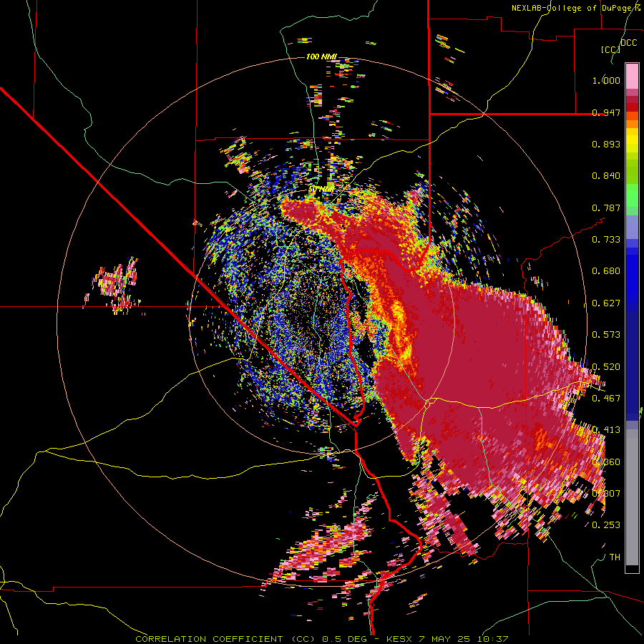Select the 0.680 legend value
Image resolution: width=644 pixels, height=644 pixels.
(x=606, y=271)
